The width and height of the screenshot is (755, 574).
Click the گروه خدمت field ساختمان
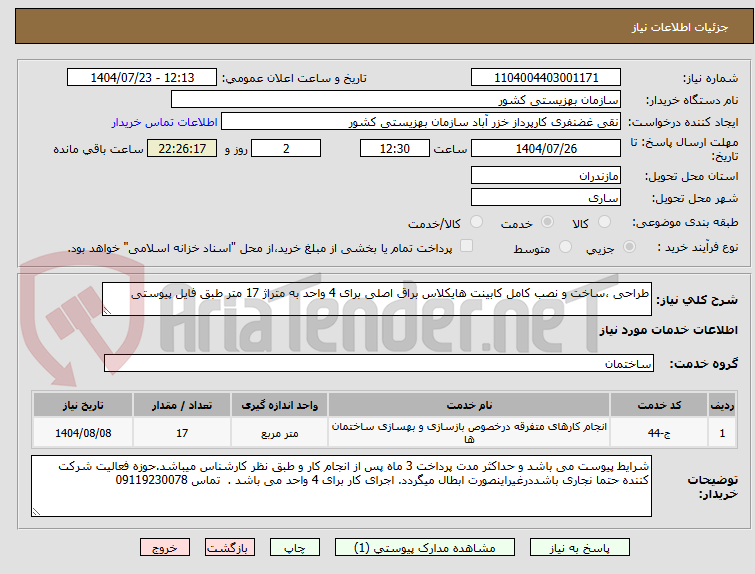tap(378, 363)
